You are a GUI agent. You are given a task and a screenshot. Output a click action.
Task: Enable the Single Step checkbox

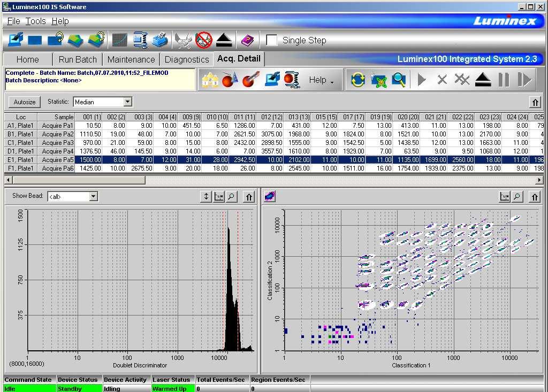pyautogui.click(x=271, y=40)
